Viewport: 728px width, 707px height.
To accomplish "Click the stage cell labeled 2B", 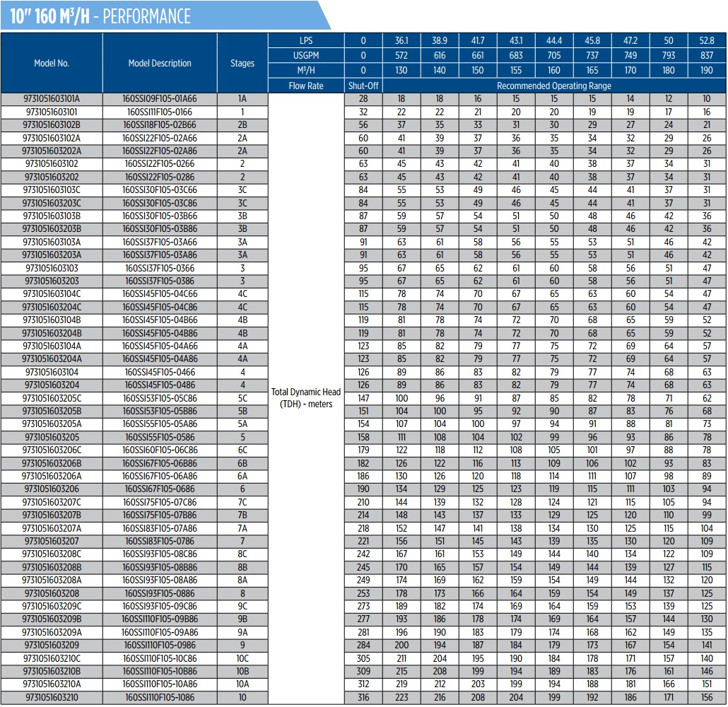I will 242,125.
